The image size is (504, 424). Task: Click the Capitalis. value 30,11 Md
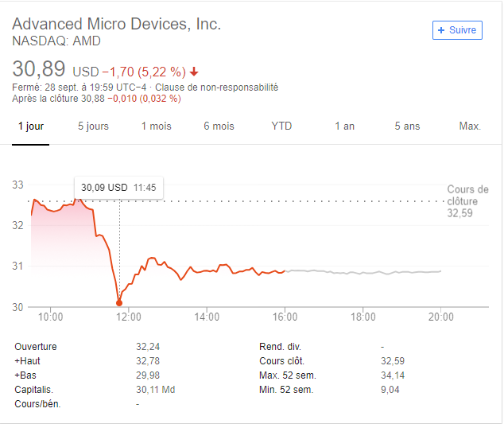(x=156, y=390)
